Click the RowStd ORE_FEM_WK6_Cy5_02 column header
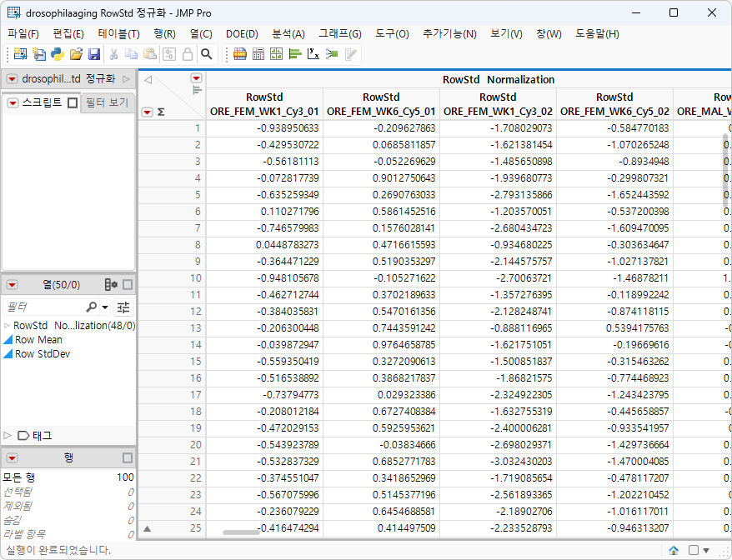The height and width of the screenshot is (560, 732). pos(614,104)
